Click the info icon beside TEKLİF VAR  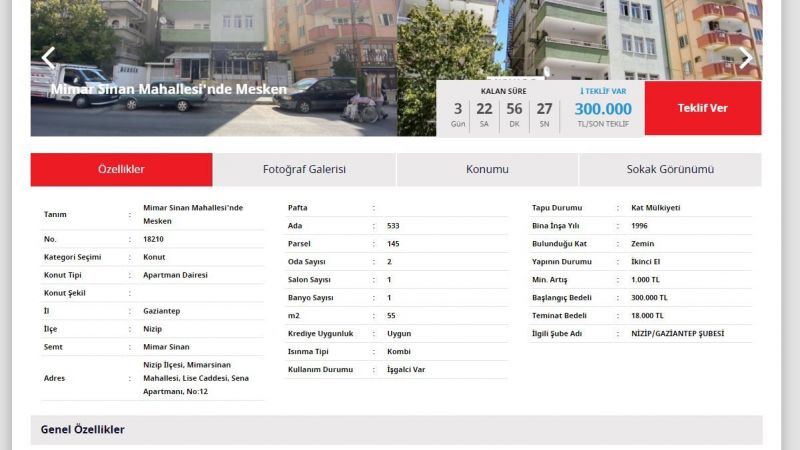click(x=583, y=91)
